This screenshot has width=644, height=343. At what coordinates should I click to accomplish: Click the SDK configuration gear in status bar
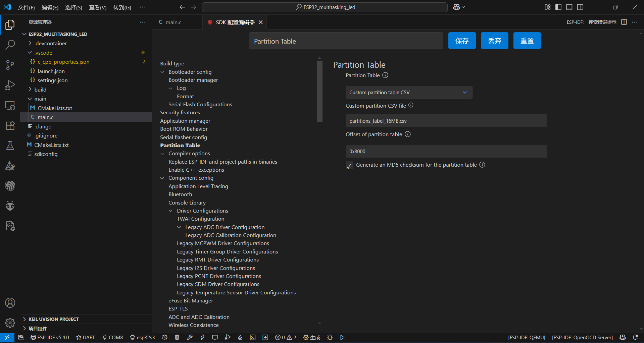(164, 337)
